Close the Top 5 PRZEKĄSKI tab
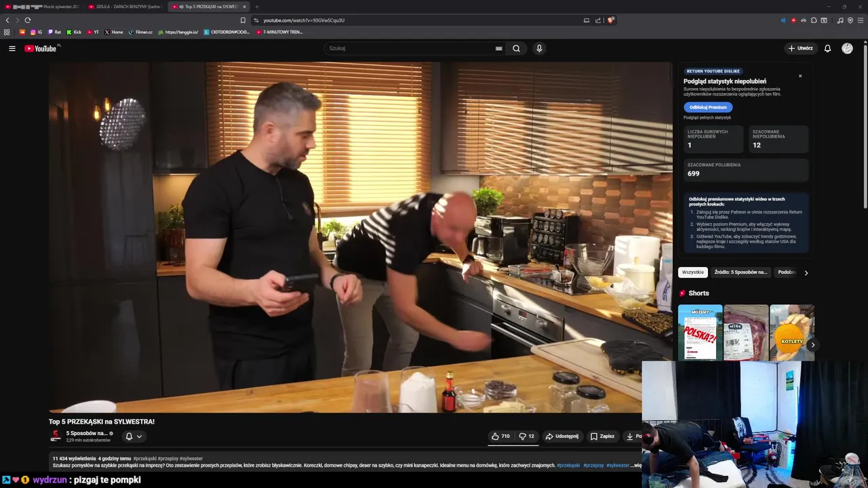 pyautogui.click(x=244, y=7)
